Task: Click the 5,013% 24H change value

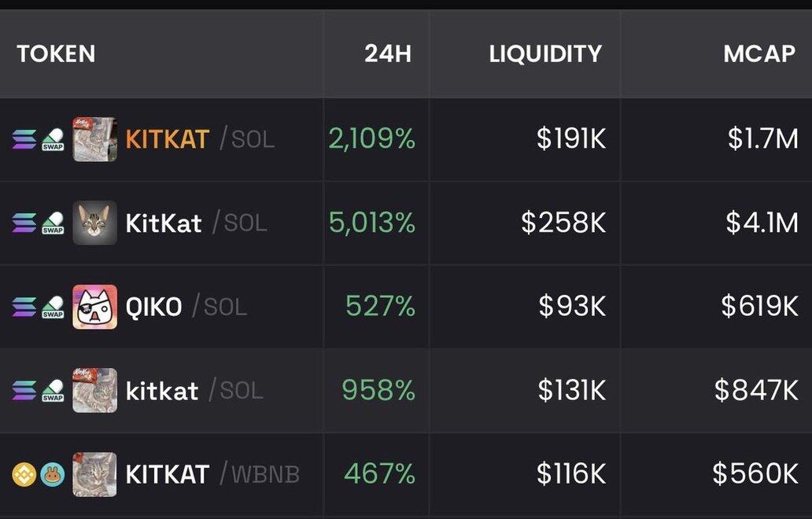Action: click(371, 223)
